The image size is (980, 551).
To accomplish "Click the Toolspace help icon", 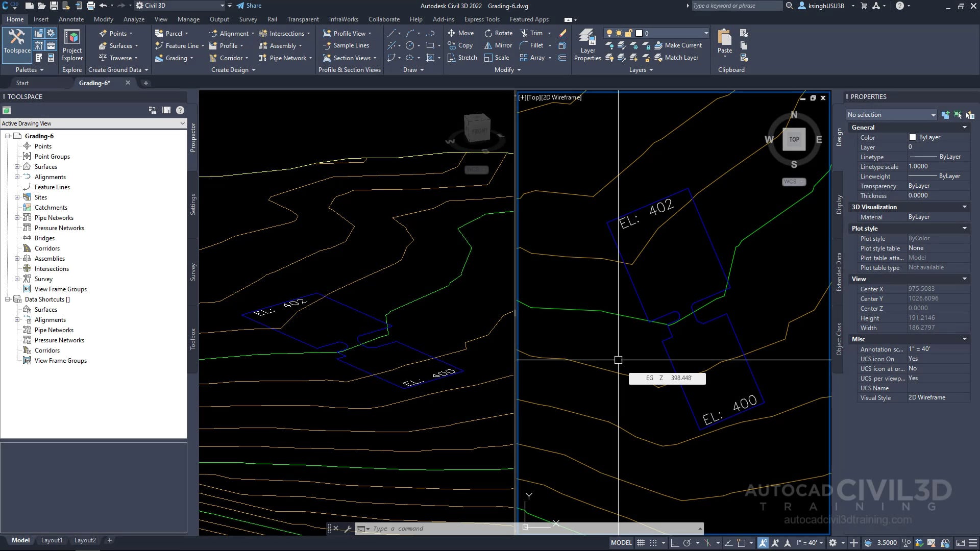I will pyautogui.click(x=180, y=110).
